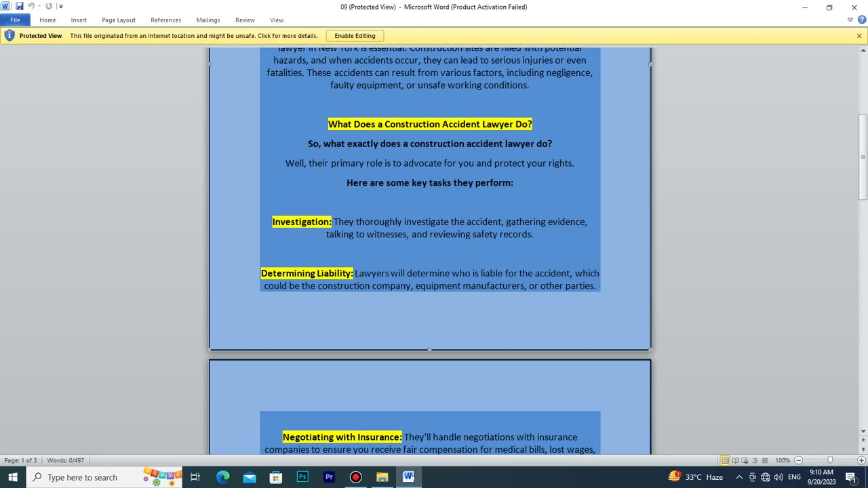This screenshot has height=488, width=868.
Task: Click the Word icon in taskbar
Action: point(408,477)
